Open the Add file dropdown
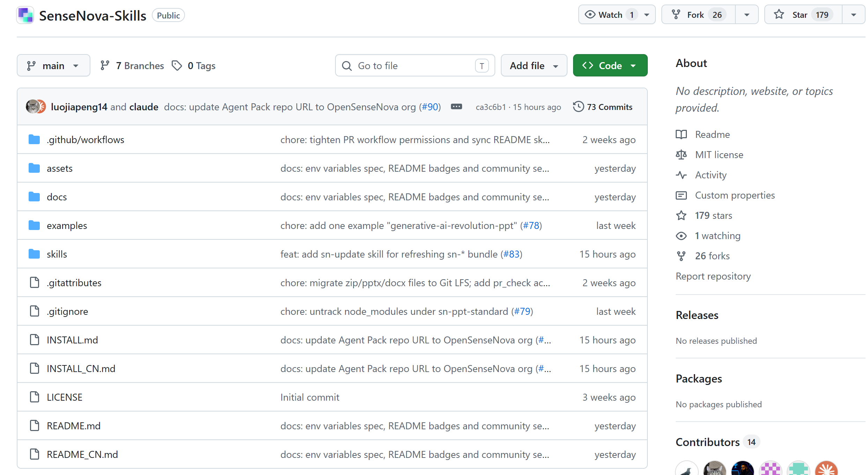Screen dimensions: 868x475 (x=534, y=66)
